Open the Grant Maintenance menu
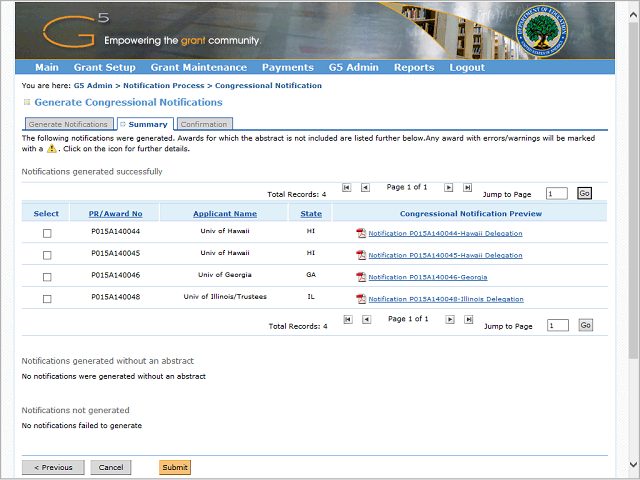Image resolution: width=640 pixels, height=480 pixels. tap(199, 67)
